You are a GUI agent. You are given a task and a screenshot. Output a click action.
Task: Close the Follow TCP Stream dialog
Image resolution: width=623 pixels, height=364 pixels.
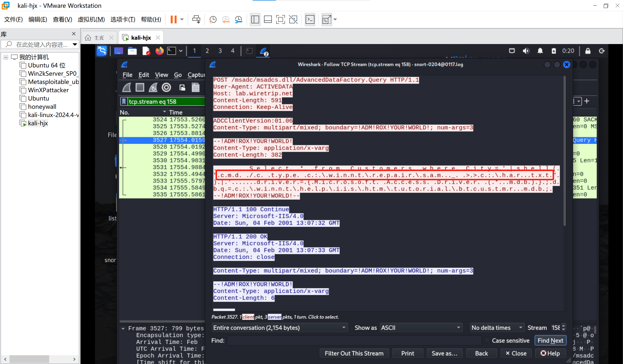516,353
